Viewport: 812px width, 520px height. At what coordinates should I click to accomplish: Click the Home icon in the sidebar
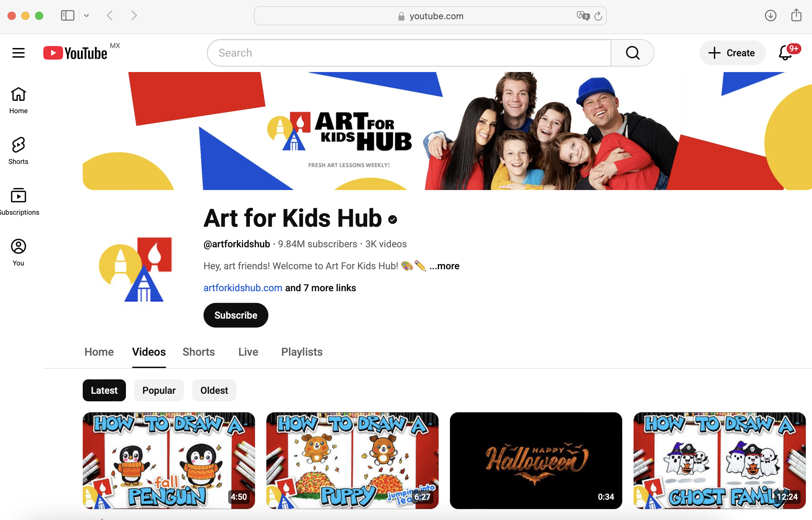click(18, 100)
